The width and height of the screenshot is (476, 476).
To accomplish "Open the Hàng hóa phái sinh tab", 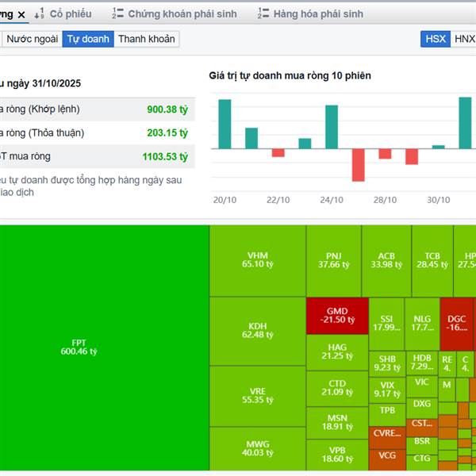I will pyautogui.click(x=318, y=13).
